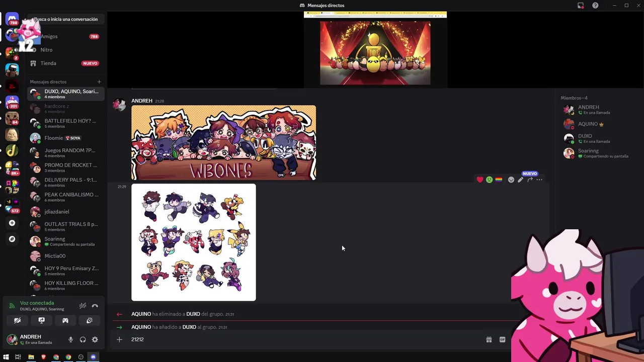
Task: Open the green musical note server
Action: [x=12, y=150]
